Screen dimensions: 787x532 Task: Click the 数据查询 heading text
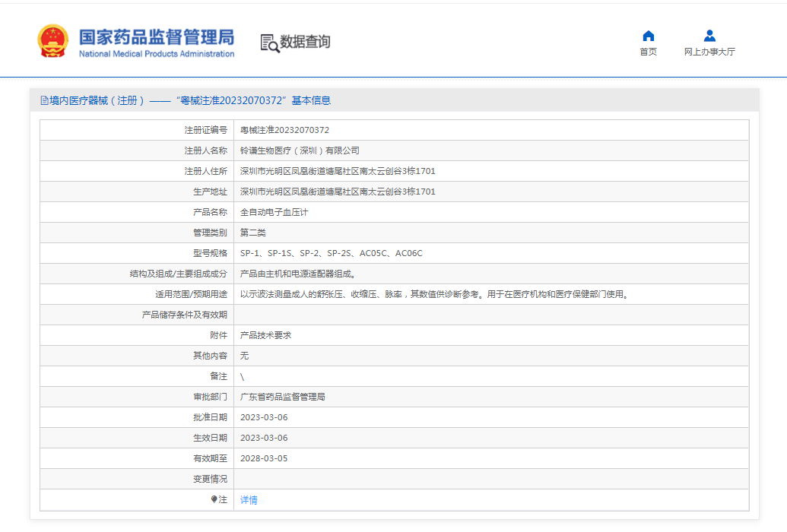pyautogui.click(x=305, y=42)
